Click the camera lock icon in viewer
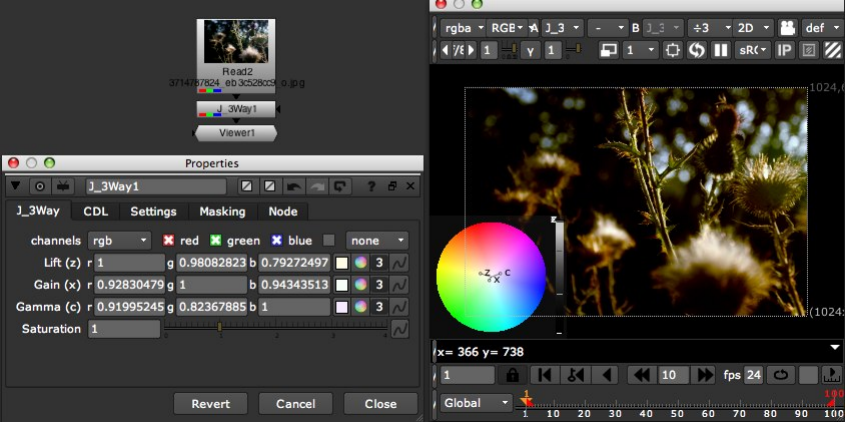This screenshot has width=845, height=422. click(x=788, y=27)
